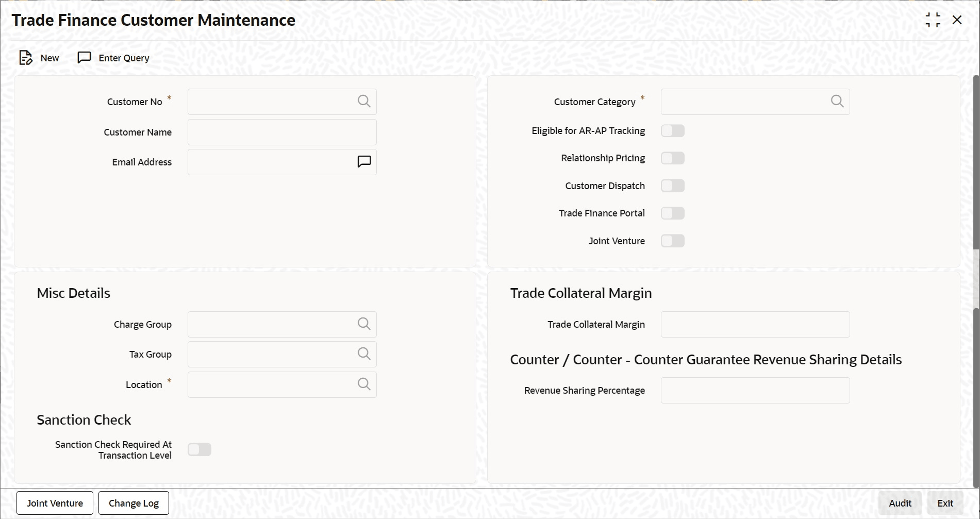This screenshot has width=980, height=521.
Task: Turn on Customer Dispatch toggle
Action: [672, 186]
